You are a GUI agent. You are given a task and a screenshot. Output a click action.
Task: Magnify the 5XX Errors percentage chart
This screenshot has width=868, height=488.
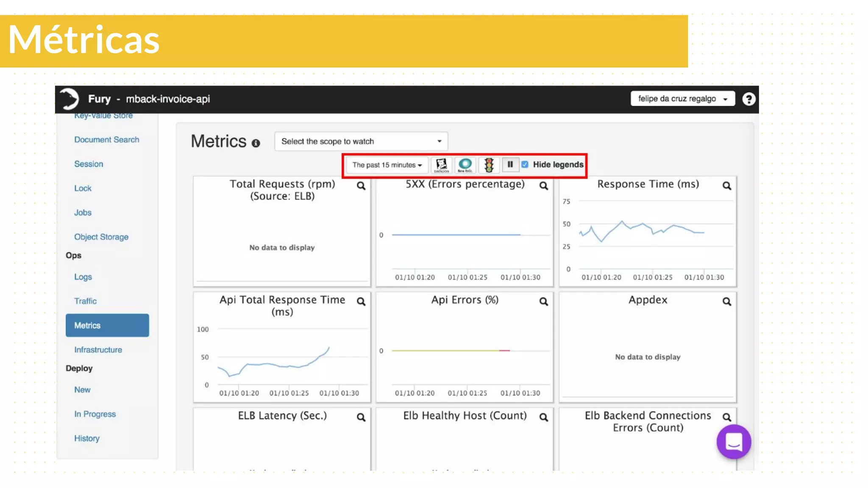click(543, 186)
